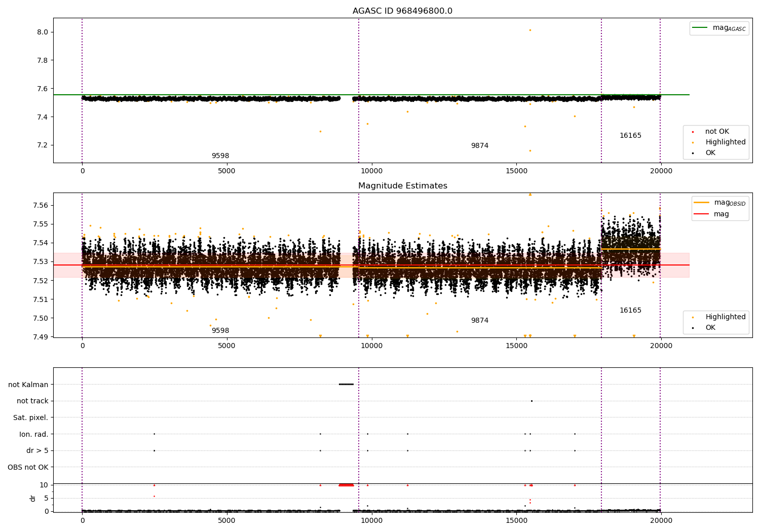The image size is (760, 532).
Task: Click the '5' tick on dr axis
Action: click(46, 499)
